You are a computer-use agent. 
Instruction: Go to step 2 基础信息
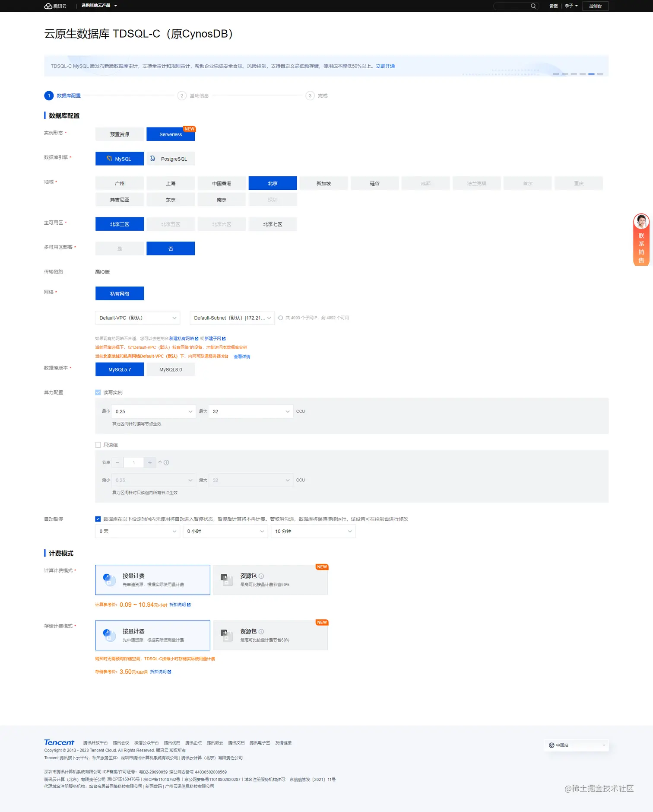coord(193,96)
